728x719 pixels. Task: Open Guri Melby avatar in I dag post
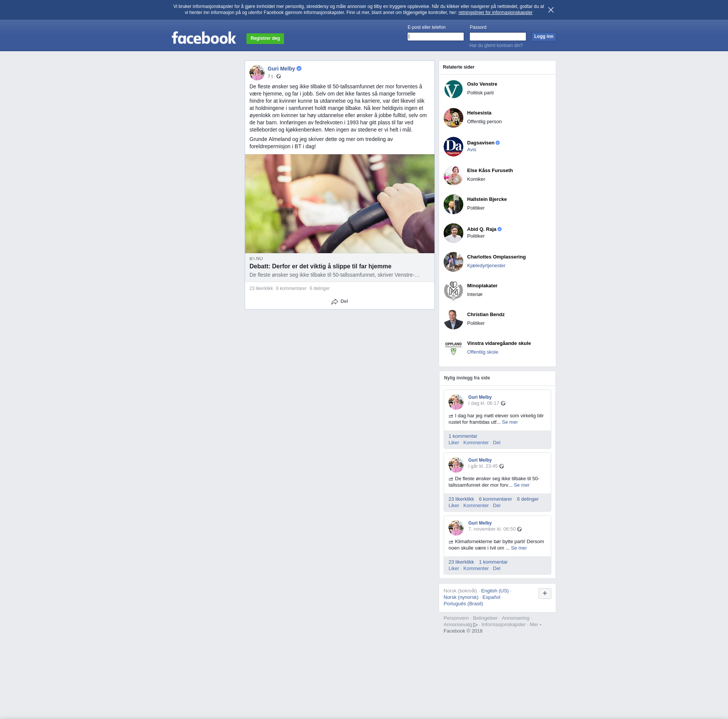[x=456, y=402]
